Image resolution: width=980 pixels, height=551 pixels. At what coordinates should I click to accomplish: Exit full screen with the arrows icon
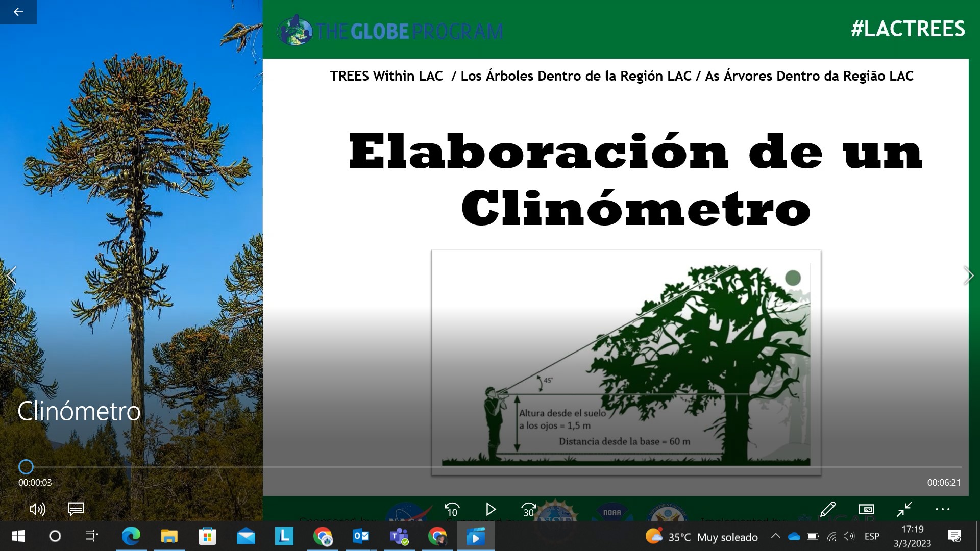tap(904, 509)
